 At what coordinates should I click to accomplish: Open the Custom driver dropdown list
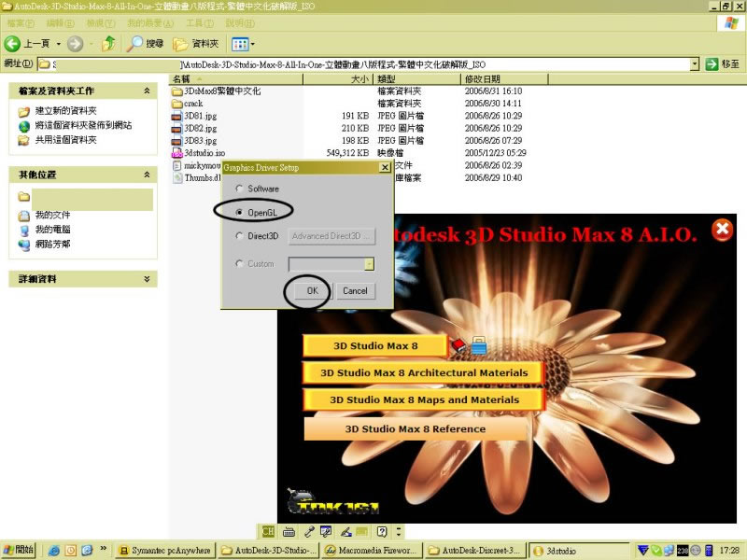tap(369, 264)
